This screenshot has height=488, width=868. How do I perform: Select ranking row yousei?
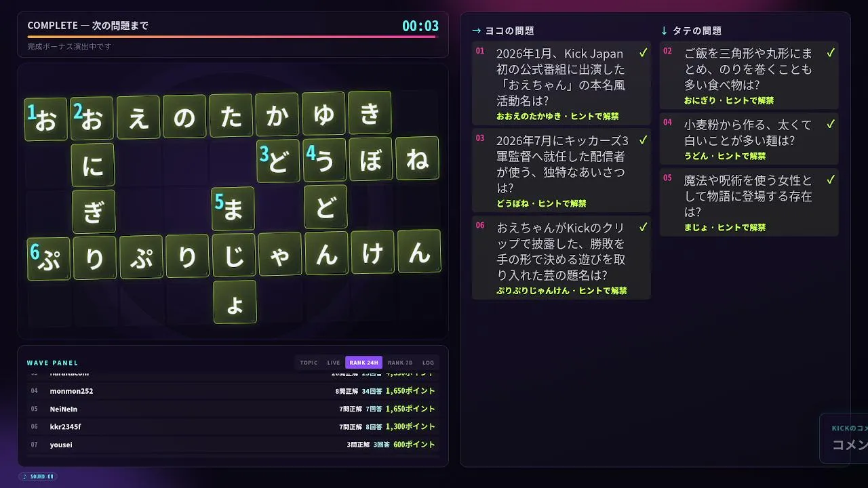(233, 445)
